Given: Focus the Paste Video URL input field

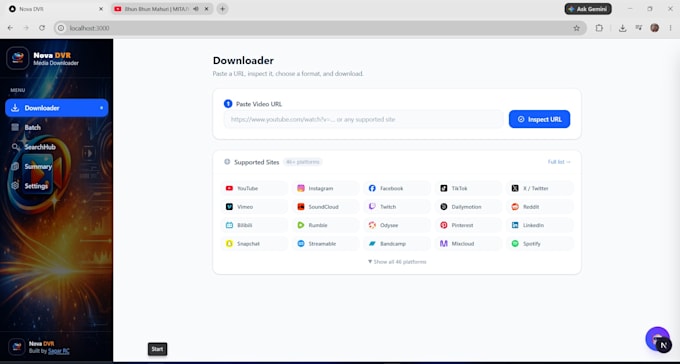Looking at the screenshot, I should pyautogui.click(x=363, y=119).
